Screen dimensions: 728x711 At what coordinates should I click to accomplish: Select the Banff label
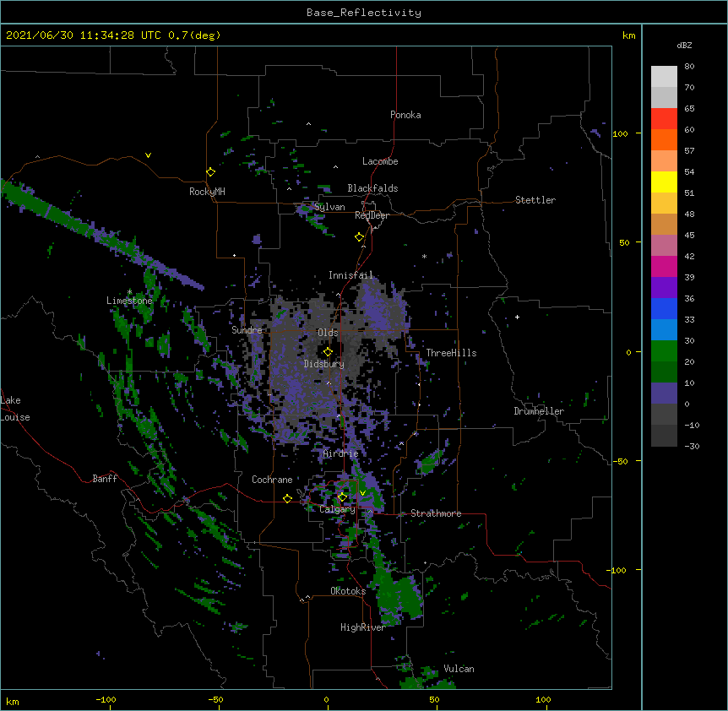pos(105,479)
